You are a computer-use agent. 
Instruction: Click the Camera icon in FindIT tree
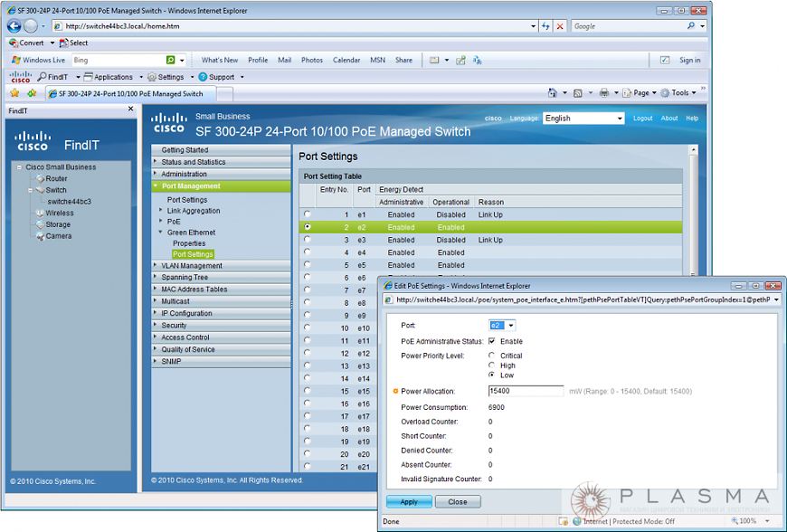(x=40, y=236)
